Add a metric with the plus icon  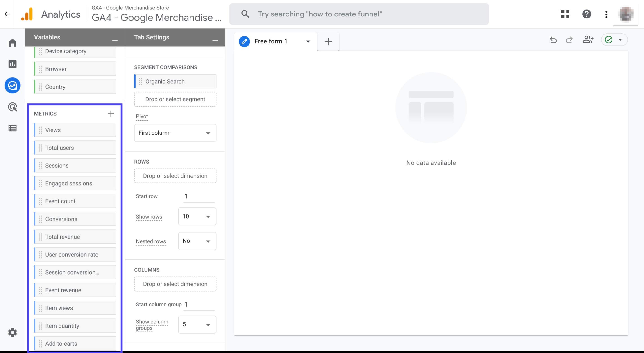coord(111,114)
